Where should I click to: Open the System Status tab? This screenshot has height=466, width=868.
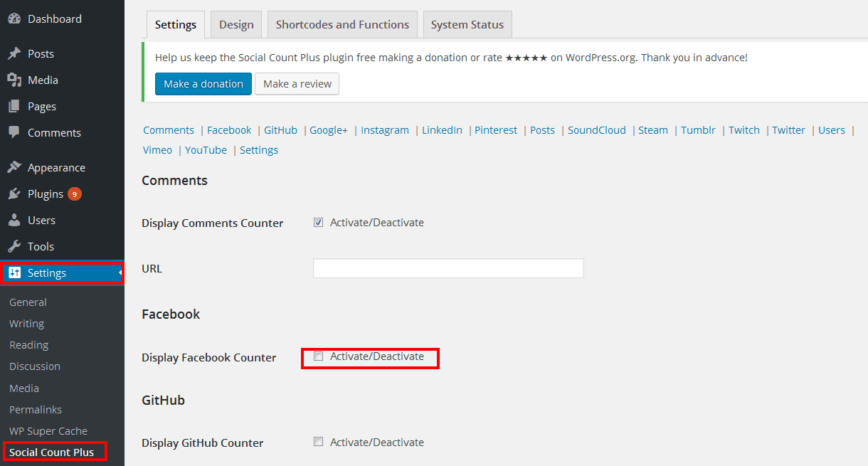click(467, 23)
